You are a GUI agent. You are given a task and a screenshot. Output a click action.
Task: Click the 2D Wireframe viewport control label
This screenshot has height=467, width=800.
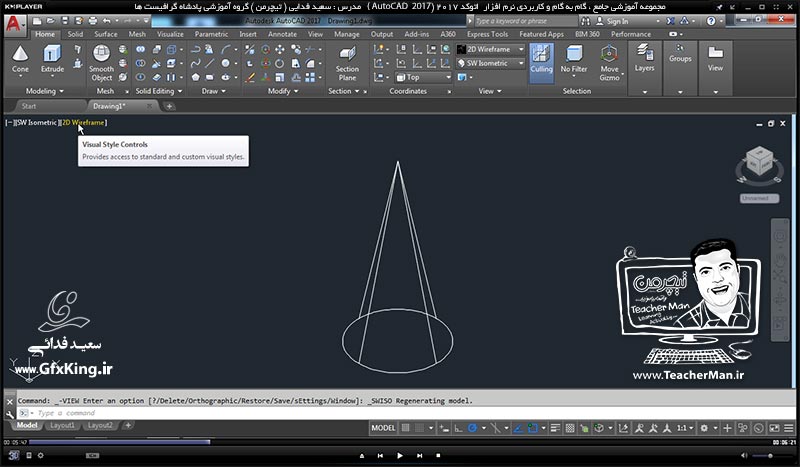(x=83, y=122)
